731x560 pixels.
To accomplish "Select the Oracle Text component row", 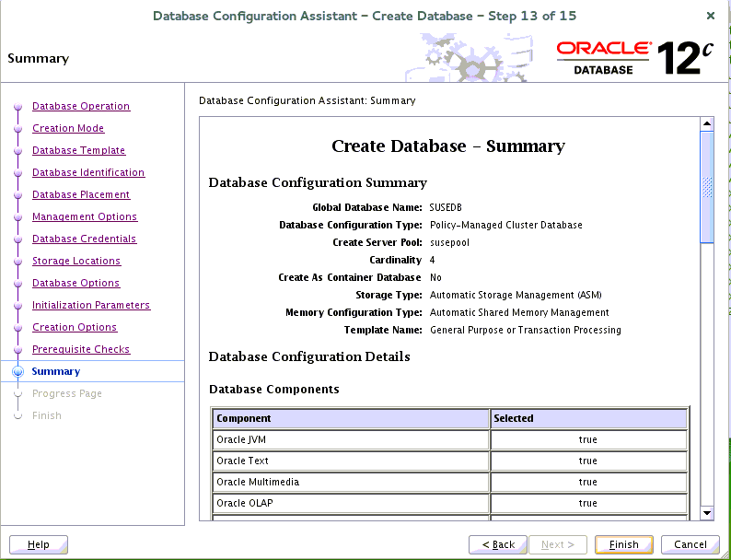I will pyautogui.click(x=450, y=461).
